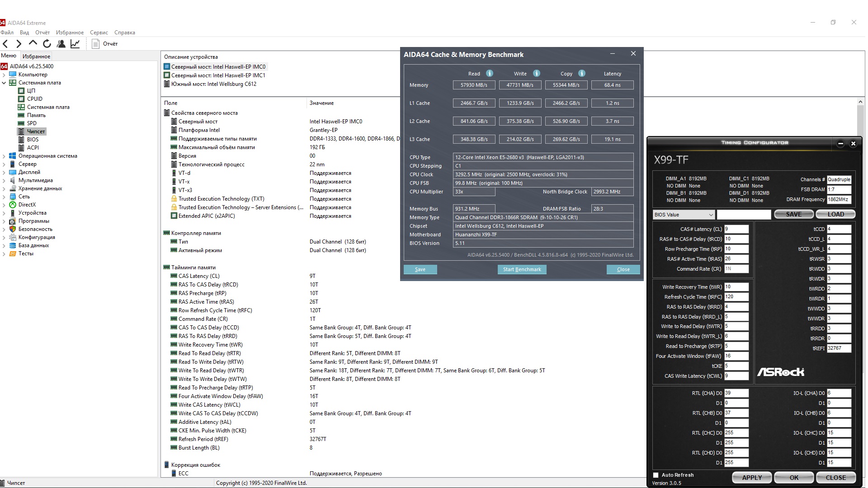Screen dimensions: 868x488
Task: Open the Сервис menu
Action: click(99, 33)
